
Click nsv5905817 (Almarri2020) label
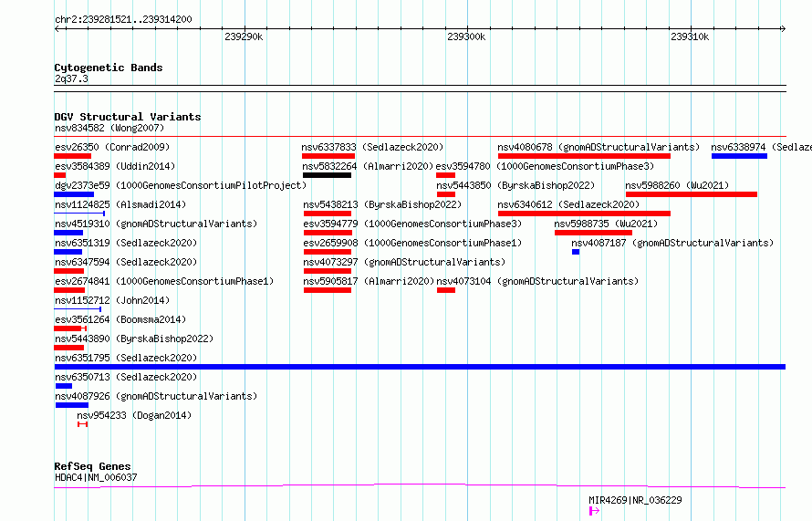[369, 281]
